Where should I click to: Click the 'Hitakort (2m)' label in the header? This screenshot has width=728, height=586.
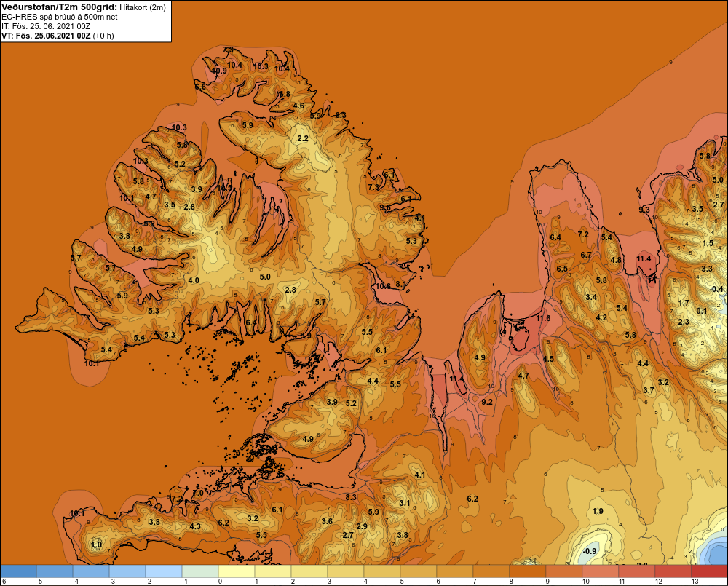click(143, 7)
